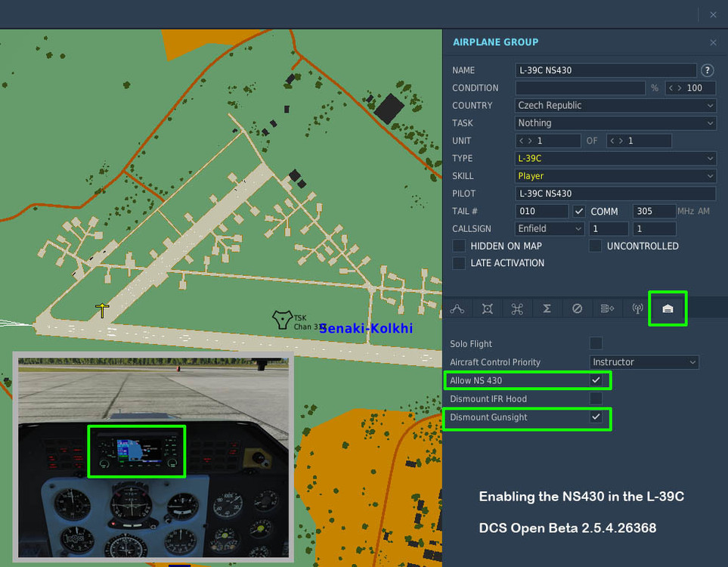Click the Condition percentage bar
The height and width of the screenshot is (567, 728).
point(581,88)
